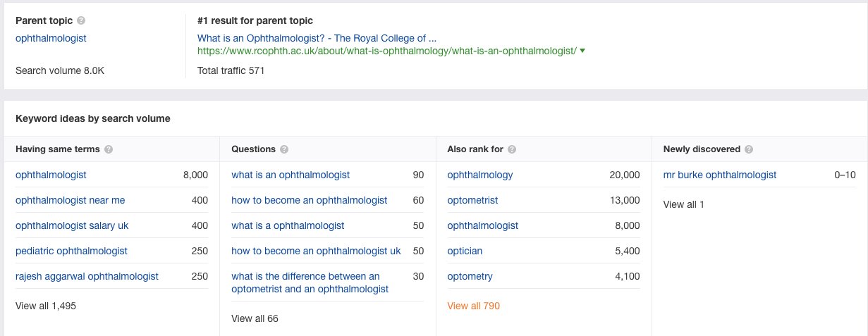View all 1,495 same-terms keywords
Screen dimensions: 868x336
(46, 306)
